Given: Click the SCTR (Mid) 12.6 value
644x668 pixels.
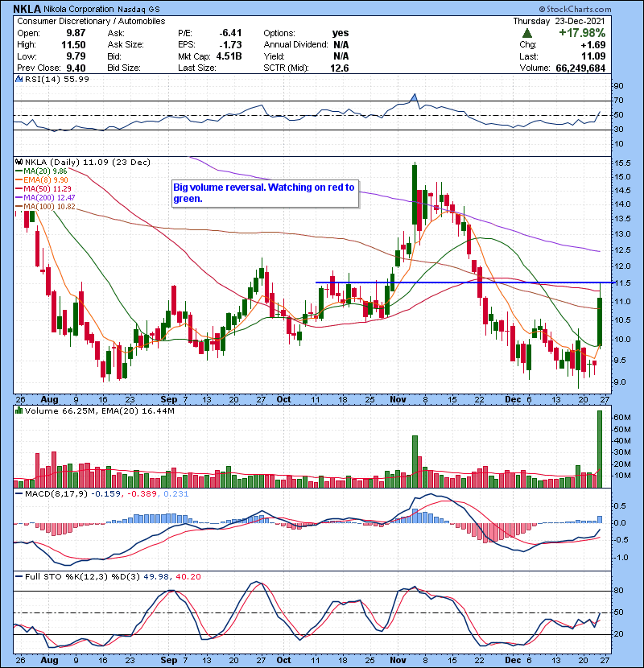Looking at the screenshot, I should click(x=339, y=68).
